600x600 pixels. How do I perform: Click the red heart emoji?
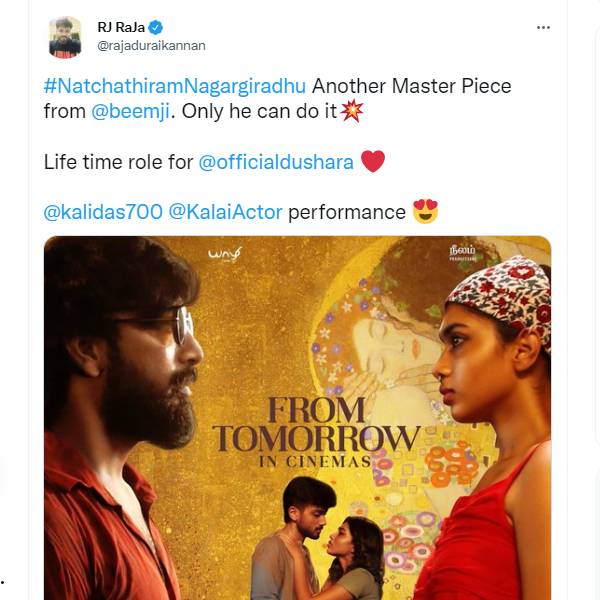pos(373,161)
